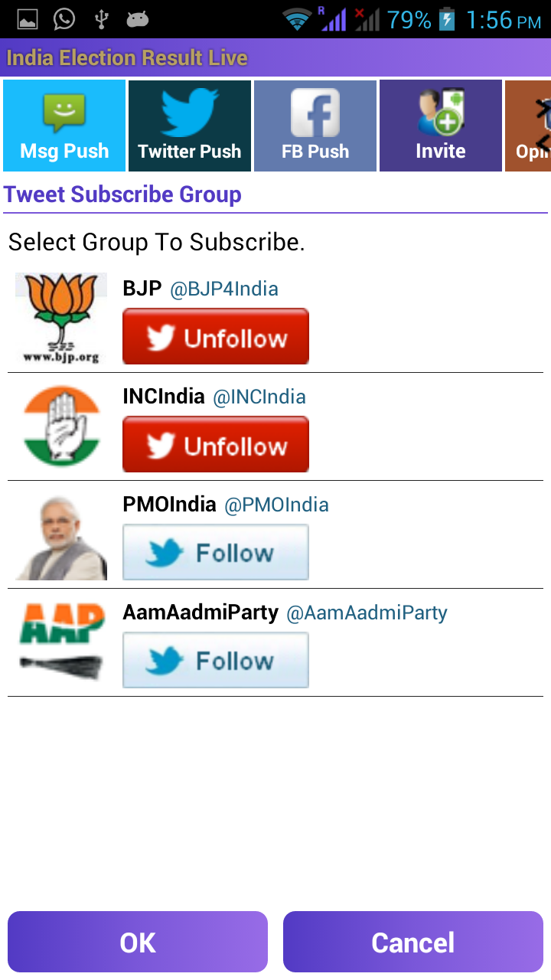
Task: Follow the AamAadmiParty group
Action: 216,660
